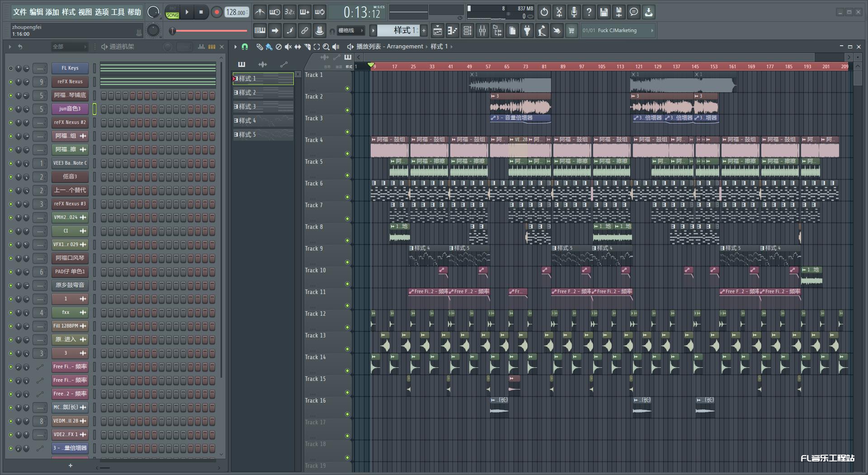Open the Browser view icon
The image size is (868, 475).
(x=497, y=31)
